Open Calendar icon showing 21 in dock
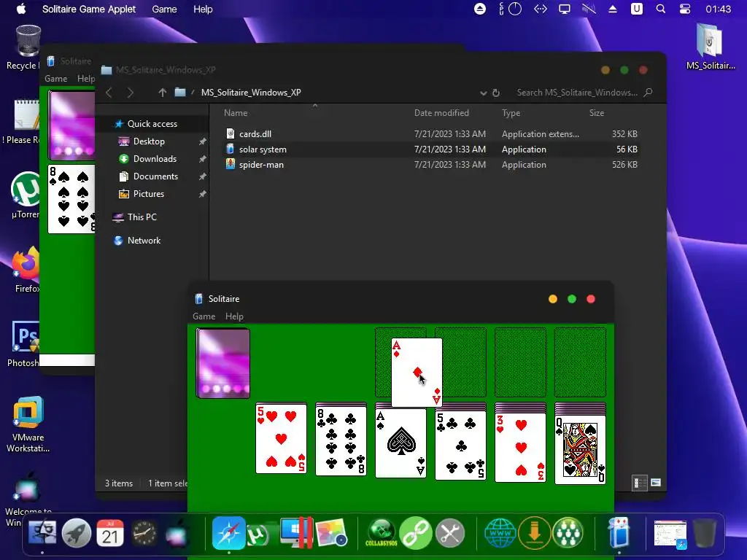This screenshot has height=560, width=747. click(110, 533)
